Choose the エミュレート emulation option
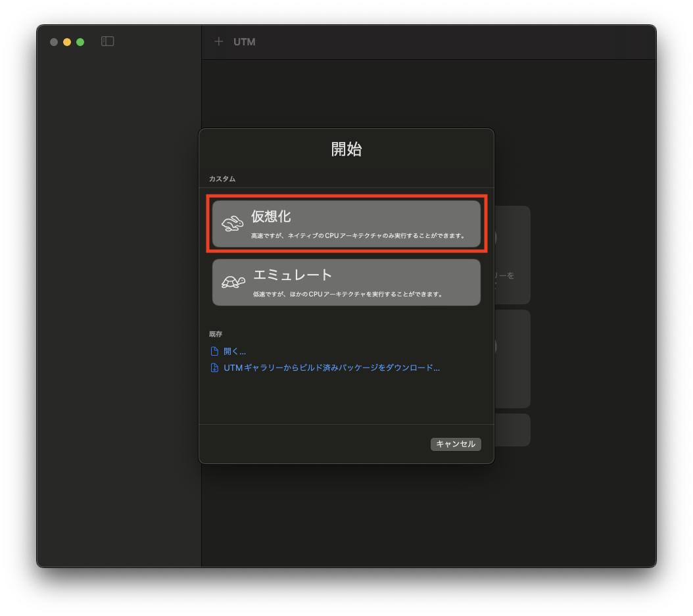 click(x=346, y=283)
